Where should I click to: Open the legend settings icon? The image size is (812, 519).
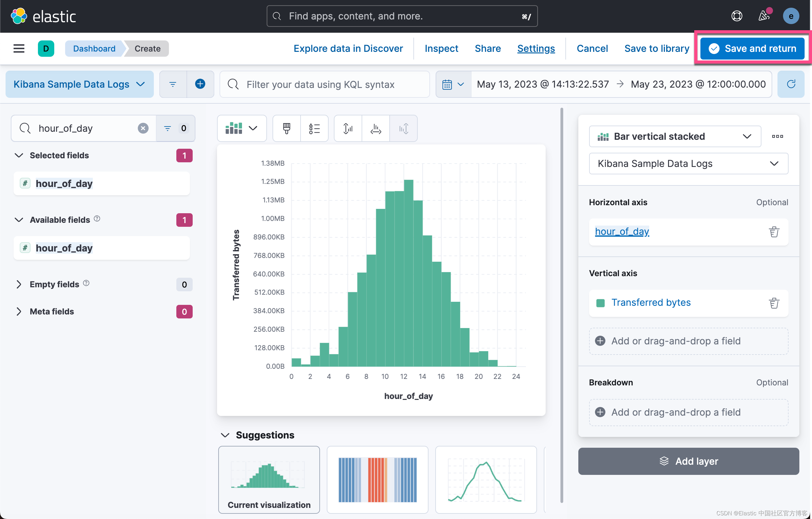pos(314,128)
